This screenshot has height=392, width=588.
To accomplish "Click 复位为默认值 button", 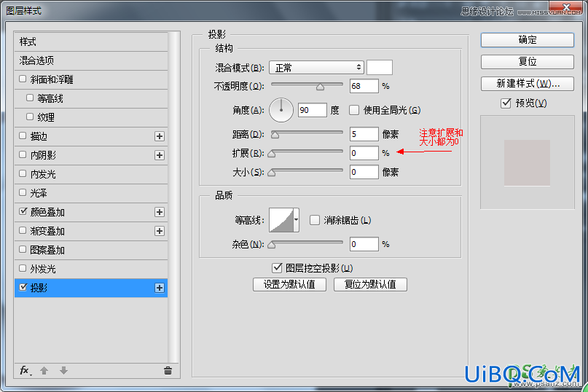I will 370,284.
